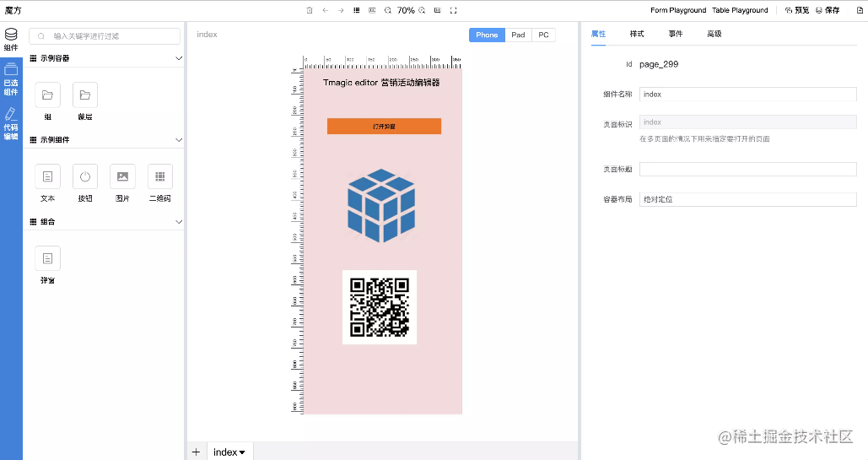Click the plus icon to add page

click(196, 452)
